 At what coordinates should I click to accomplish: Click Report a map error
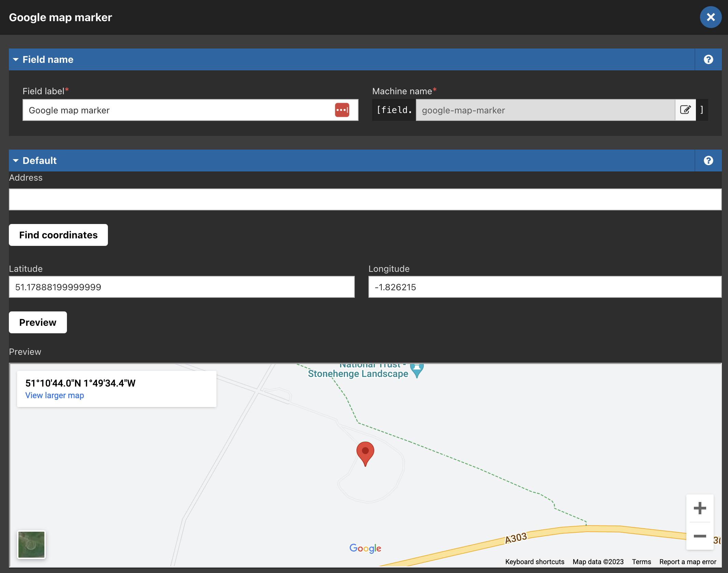(x=688, y=562)
